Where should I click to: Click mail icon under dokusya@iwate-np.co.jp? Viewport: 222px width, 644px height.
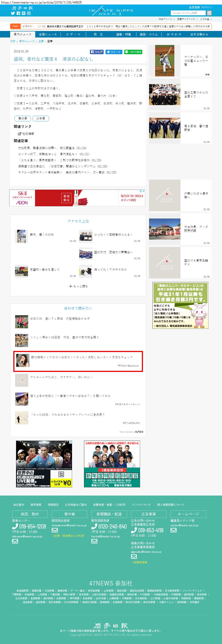click(15, 541)
